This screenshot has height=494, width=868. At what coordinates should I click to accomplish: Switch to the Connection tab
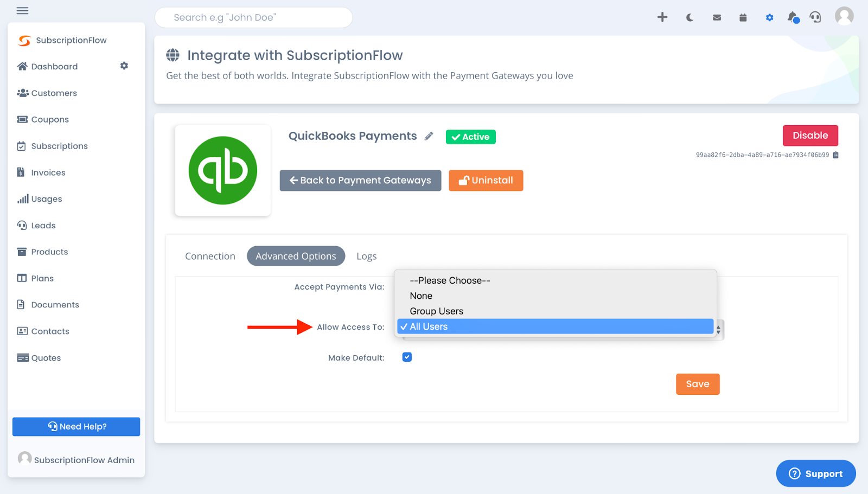[x=210, y=256]
